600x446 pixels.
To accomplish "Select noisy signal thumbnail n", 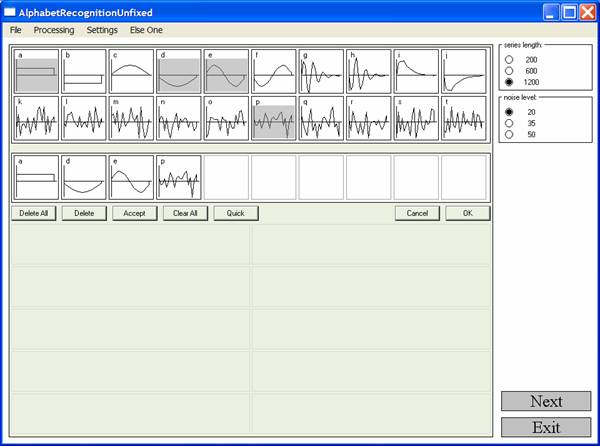I will point(179,118).
